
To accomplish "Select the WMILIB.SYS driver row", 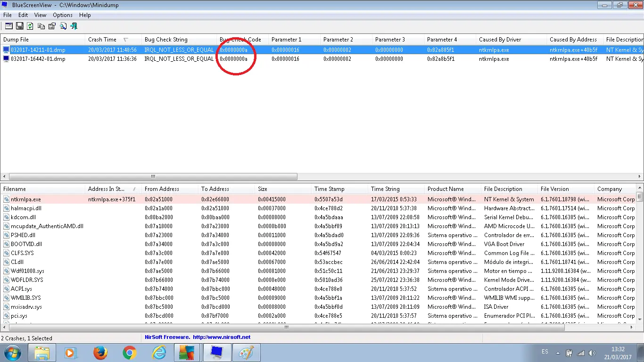I will click(x=318, y=298).
